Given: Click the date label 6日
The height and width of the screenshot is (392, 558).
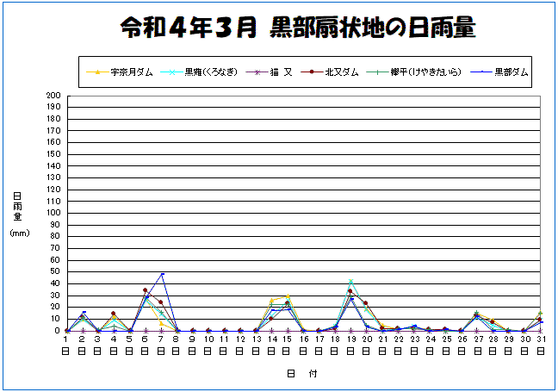Looking at the screenshot, I should pos(145,345).
